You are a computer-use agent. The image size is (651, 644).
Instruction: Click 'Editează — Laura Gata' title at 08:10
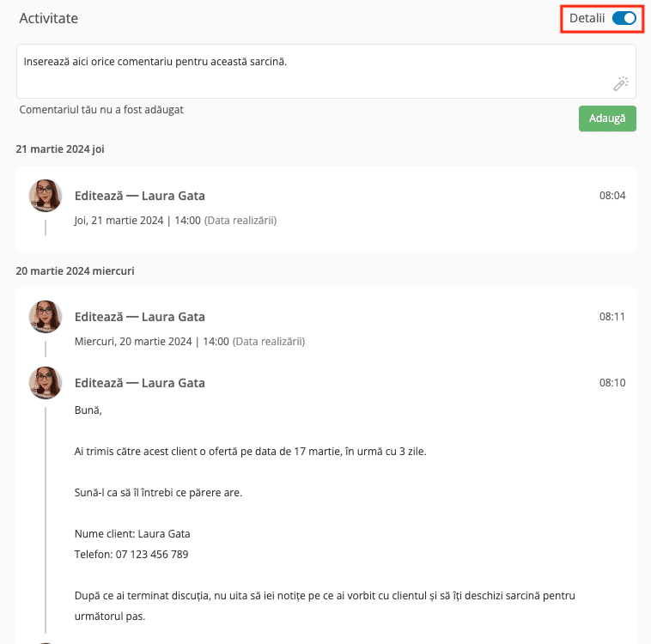(139, 383)
